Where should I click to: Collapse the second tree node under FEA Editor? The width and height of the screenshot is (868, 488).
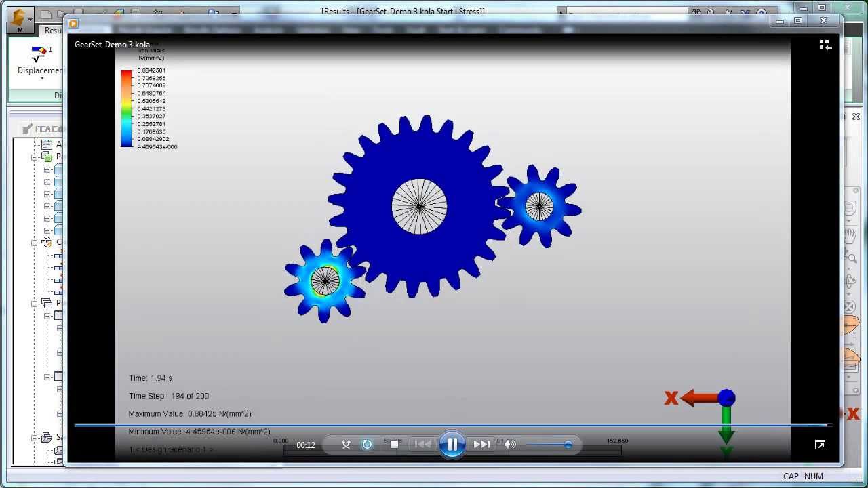coord(35,157)
